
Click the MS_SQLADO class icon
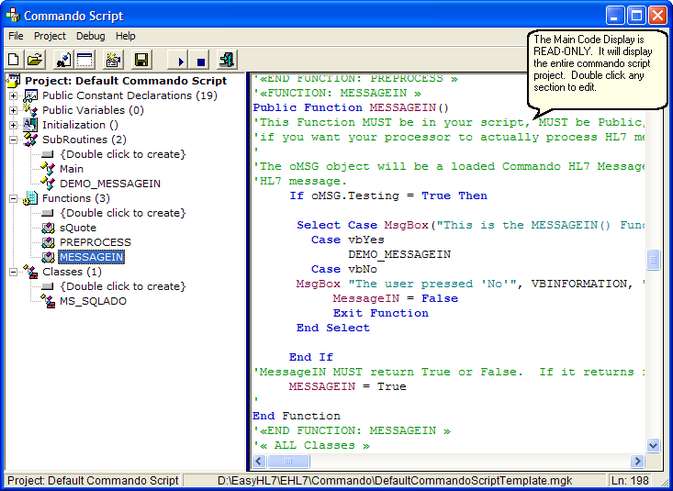click(x=48, y=301)
